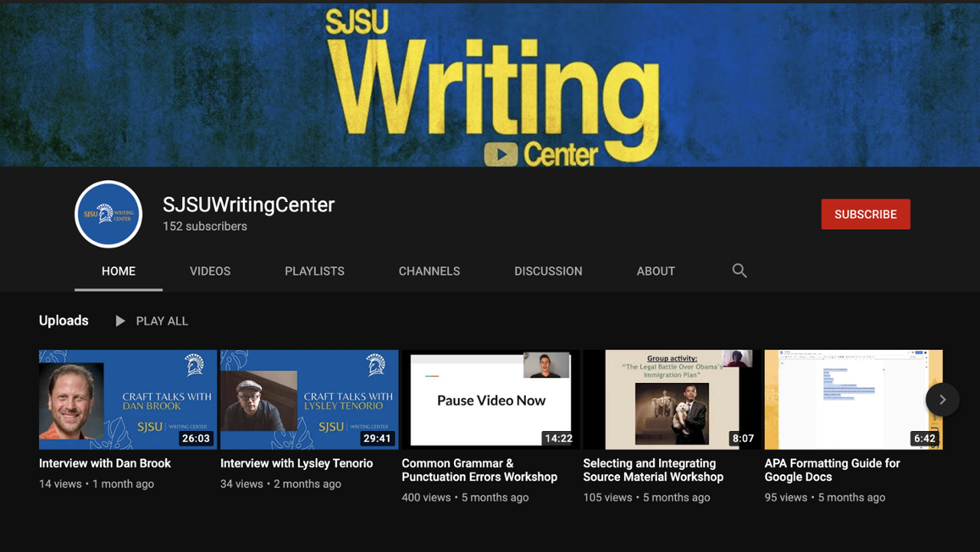The height and width of the screenshot is (552, 980).
Task: Open the Interview with Dan Brook thumbnail
Action: (128, 400)
